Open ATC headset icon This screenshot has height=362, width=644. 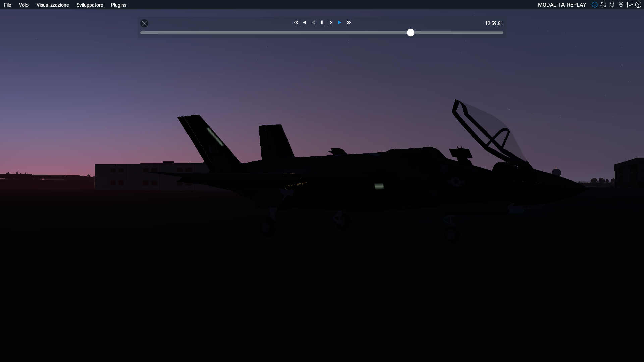(612, 5)
